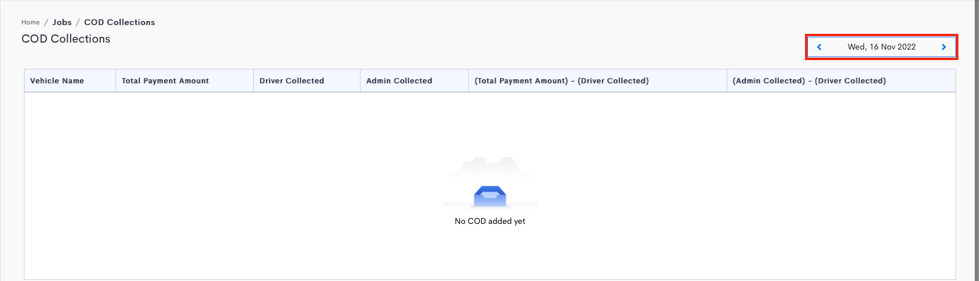
Task: Open Jobs from the breadcrumb trail
Action: pyautogui.click(x=62, y=22)
